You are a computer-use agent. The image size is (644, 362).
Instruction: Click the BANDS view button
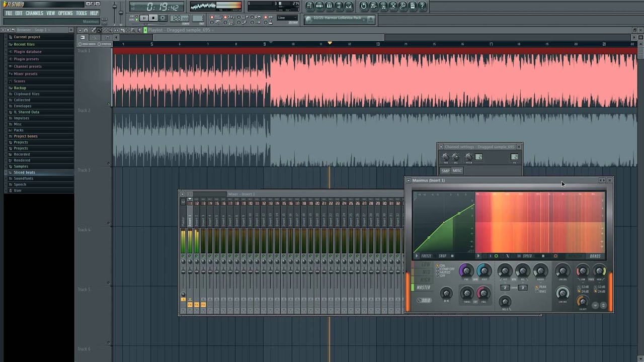595,256
